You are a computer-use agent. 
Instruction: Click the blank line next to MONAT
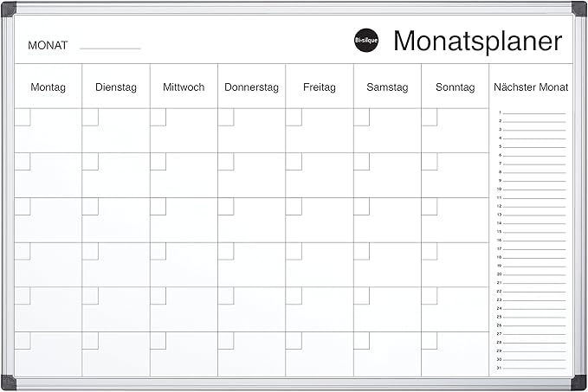[x=110, y=45]
